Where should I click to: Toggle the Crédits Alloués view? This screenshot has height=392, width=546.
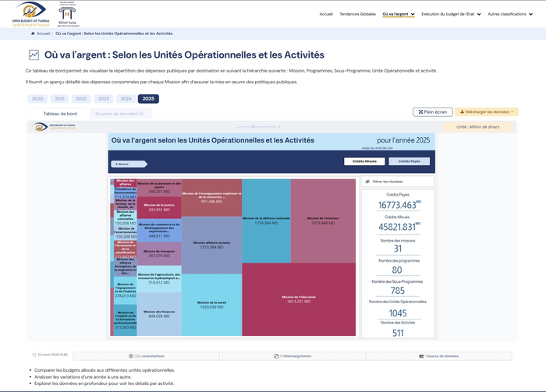pyautogui.click(x=364, y=161)
